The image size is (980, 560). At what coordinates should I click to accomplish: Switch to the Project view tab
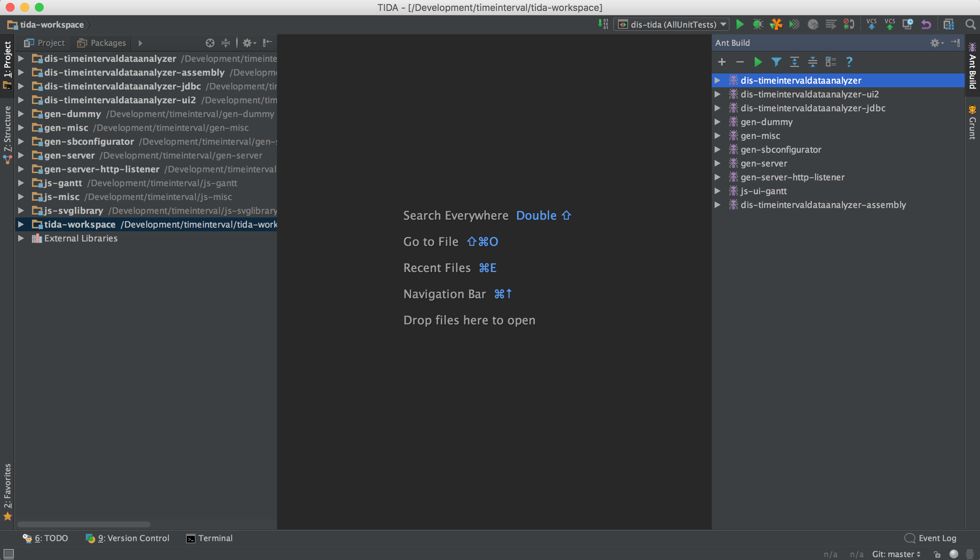click(45, 43)
